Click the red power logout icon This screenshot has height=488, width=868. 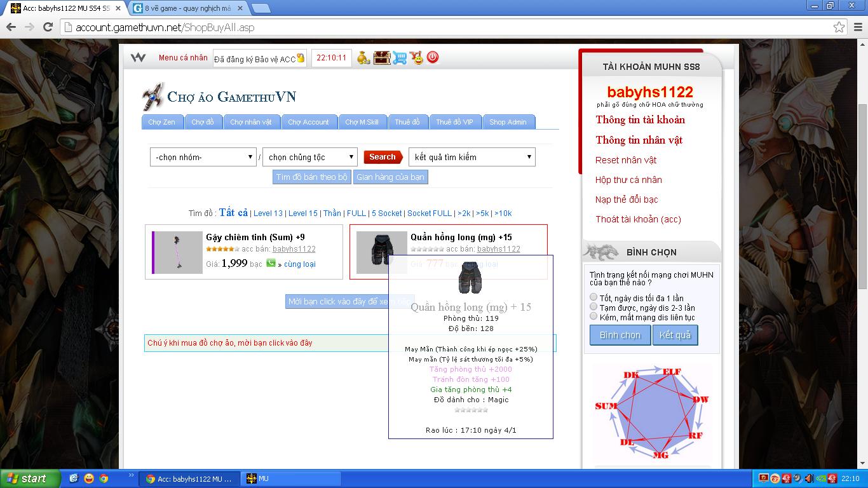[433, 57]
